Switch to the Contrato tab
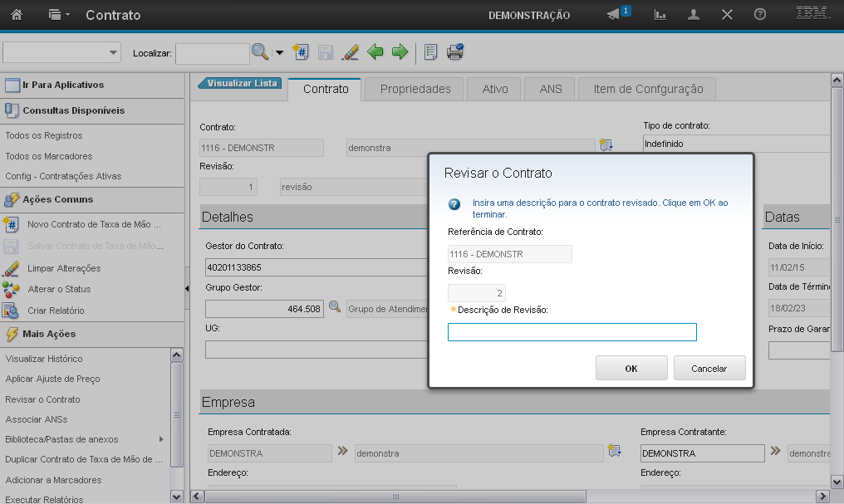The width and height of the screenshot is (844, 504). pyautogui.click(x=326, y=90)
